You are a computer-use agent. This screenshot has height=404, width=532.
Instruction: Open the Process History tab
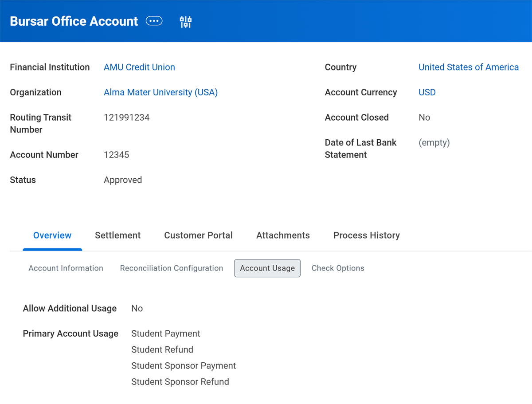pyautogui.click(x=367, y=235)
